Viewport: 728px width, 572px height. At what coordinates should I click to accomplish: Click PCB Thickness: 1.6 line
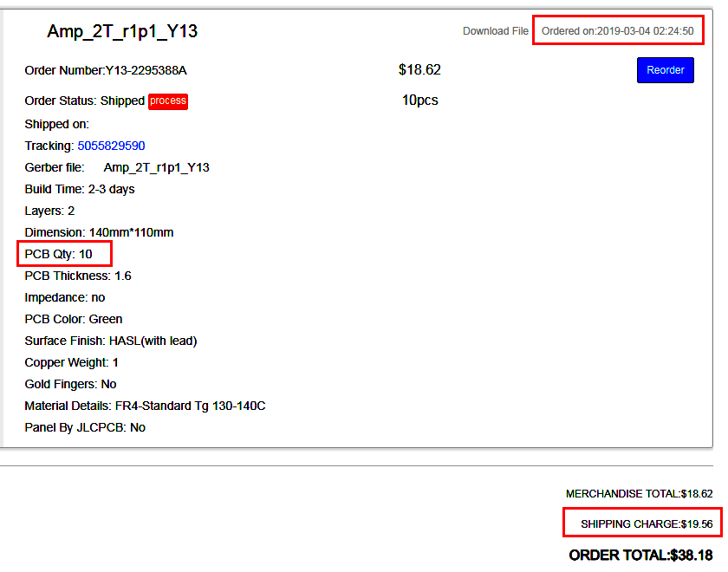[x=78, y=276]
